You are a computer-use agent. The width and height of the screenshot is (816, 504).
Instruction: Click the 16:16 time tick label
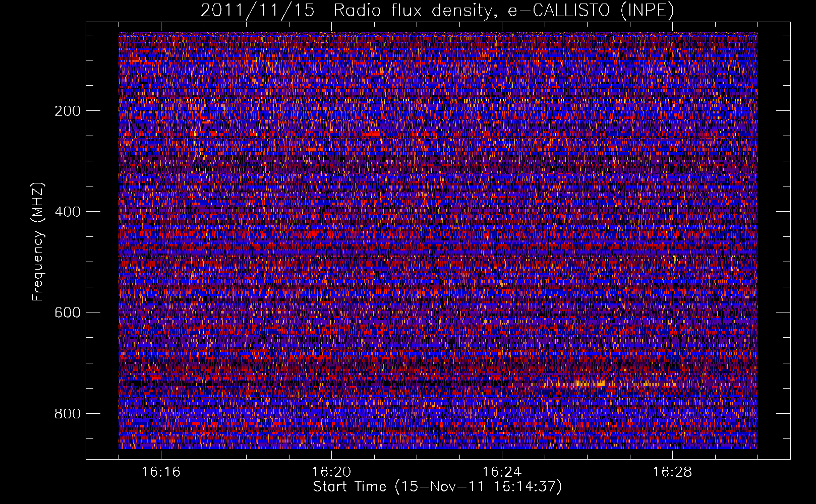tap(161, 472)
